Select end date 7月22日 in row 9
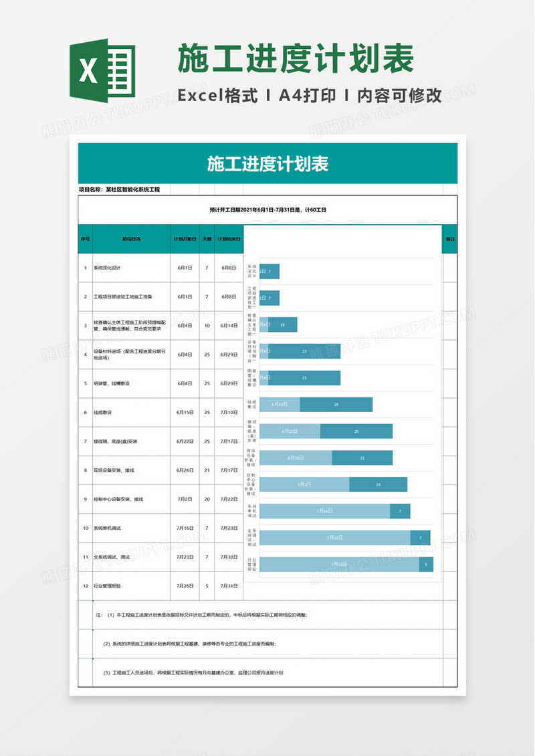This screenshot has height=756, width=535. (x=229, y=500)
